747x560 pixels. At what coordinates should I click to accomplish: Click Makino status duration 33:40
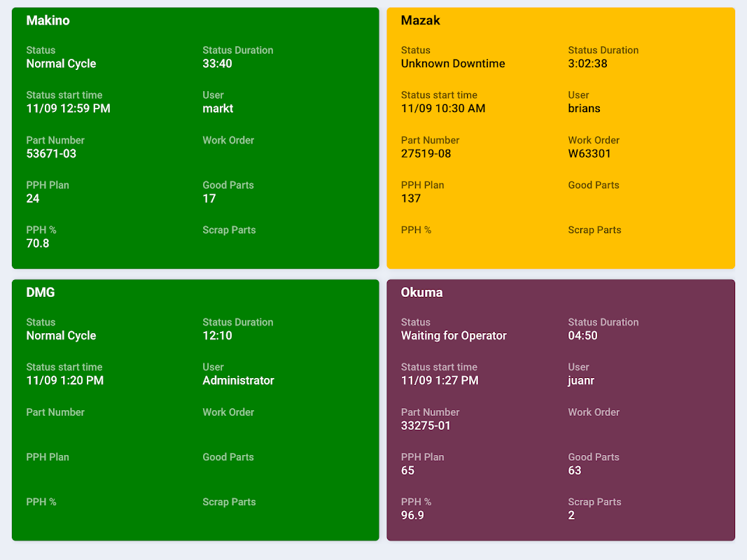[217, 64]
